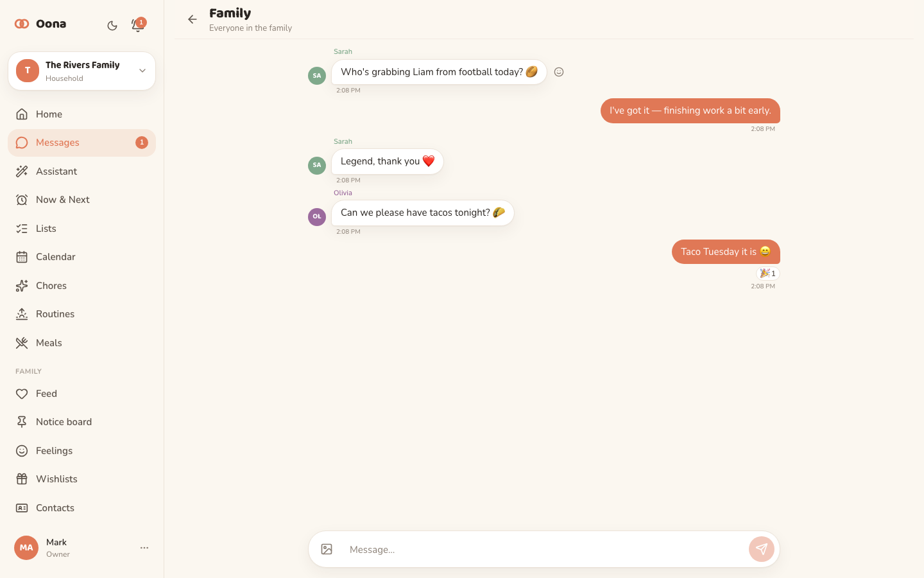The image size is (924, 578).
Task: Attach an image with the picture icon
Action: [x=327, y=549]
